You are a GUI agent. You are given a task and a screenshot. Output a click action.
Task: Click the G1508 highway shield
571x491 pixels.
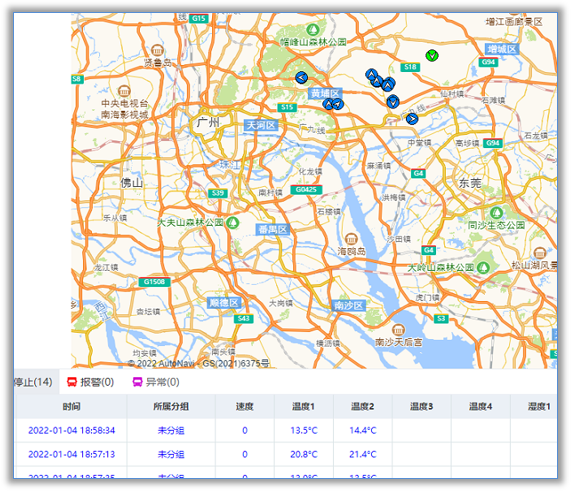(x=154, y=282)
